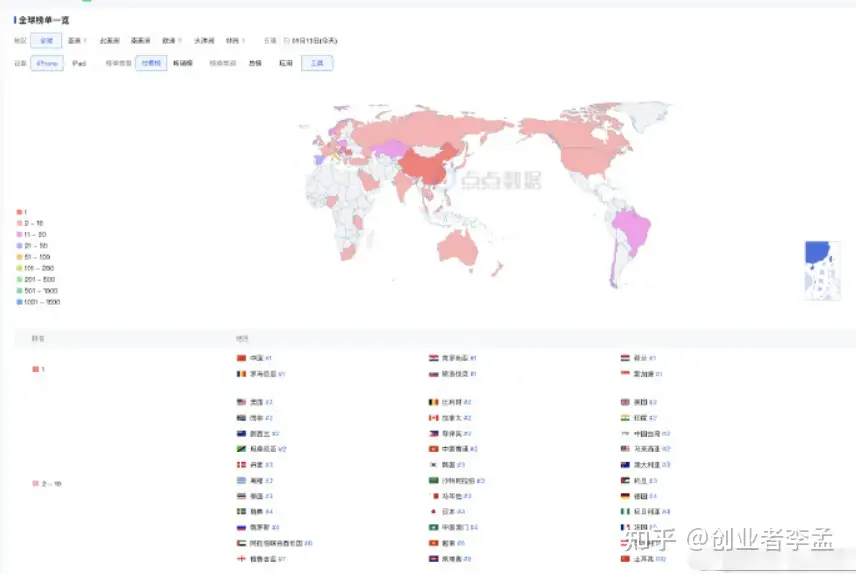The height and width of the screenshot is (574, 856).
Task: Select the iPhone device option
Action: (47, 63)
